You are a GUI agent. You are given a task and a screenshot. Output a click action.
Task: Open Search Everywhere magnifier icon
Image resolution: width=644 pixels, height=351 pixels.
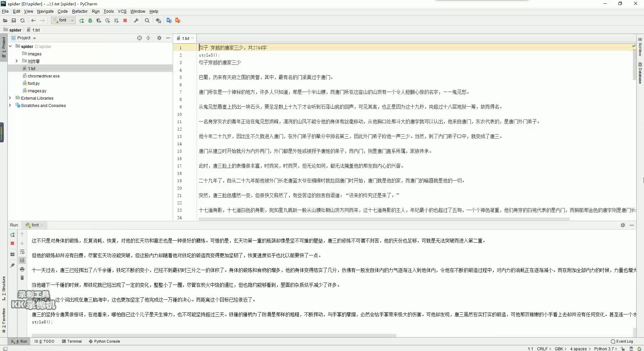147,20
